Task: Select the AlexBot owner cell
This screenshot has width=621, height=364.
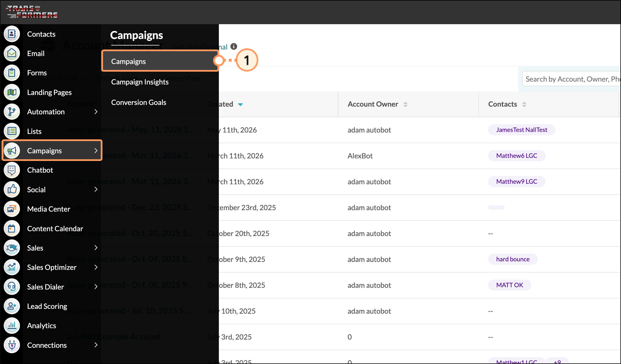Action: pos(360,156)
